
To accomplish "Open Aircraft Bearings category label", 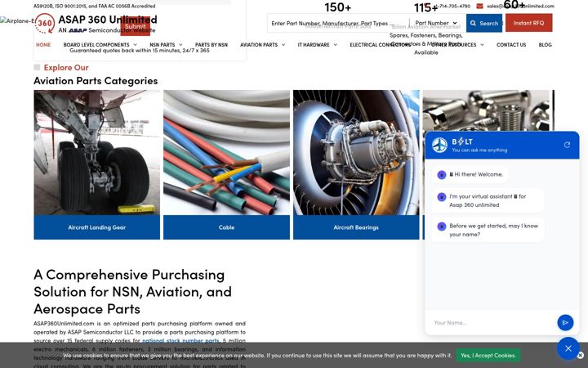I will (x=356, y=227).
